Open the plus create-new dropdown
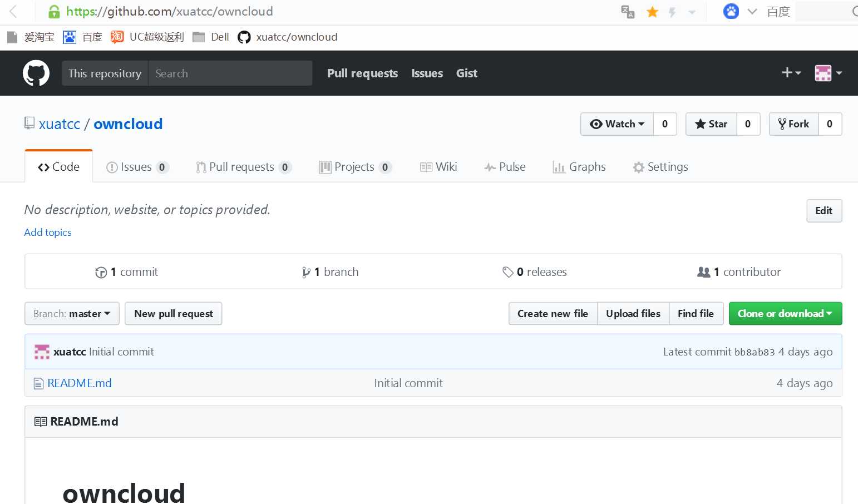Image resolution: width=858 pixels, height=504 pixels. click(x=791, y=73)
